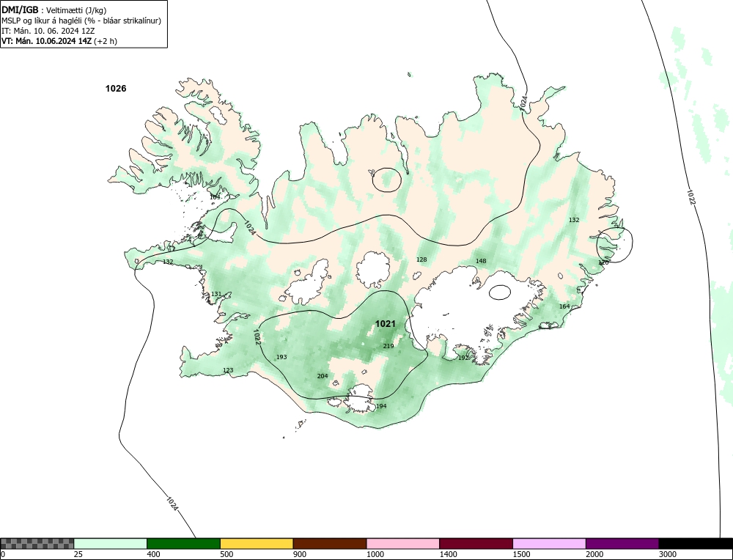Click the black legend swatch above 3000
Image resolution: width=733 pixels, height=560 pixels.
[x=696, y=544]
